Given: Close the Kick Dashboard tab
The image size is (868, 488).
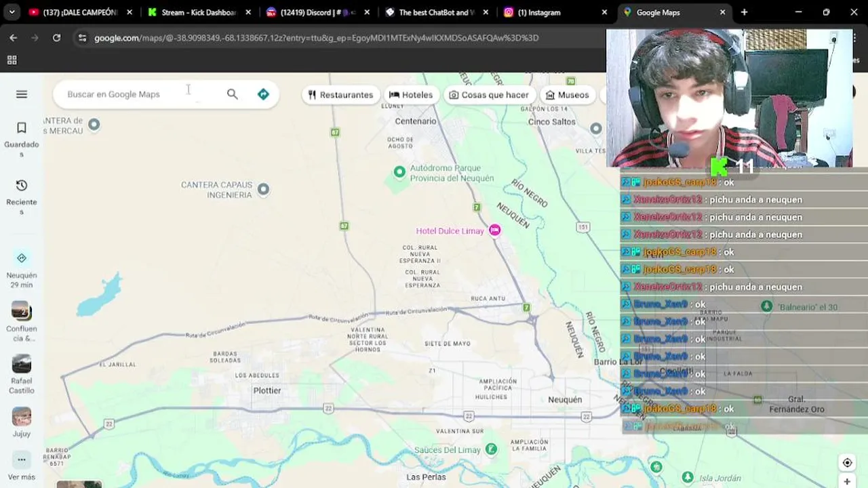Looking at the screenshot, I should [x=248, y=12].
